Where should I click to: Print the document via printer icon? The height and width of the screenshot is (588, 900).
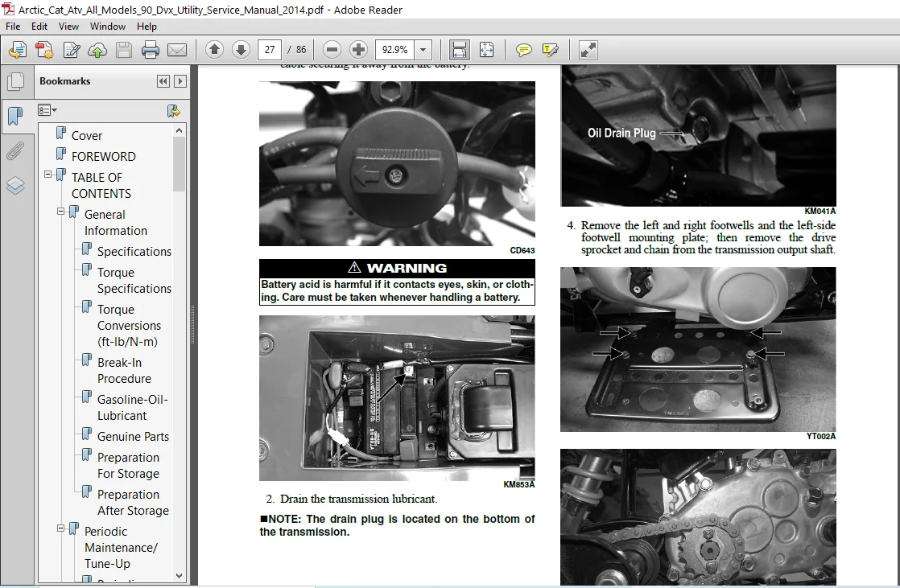click(x=151, y=50)
